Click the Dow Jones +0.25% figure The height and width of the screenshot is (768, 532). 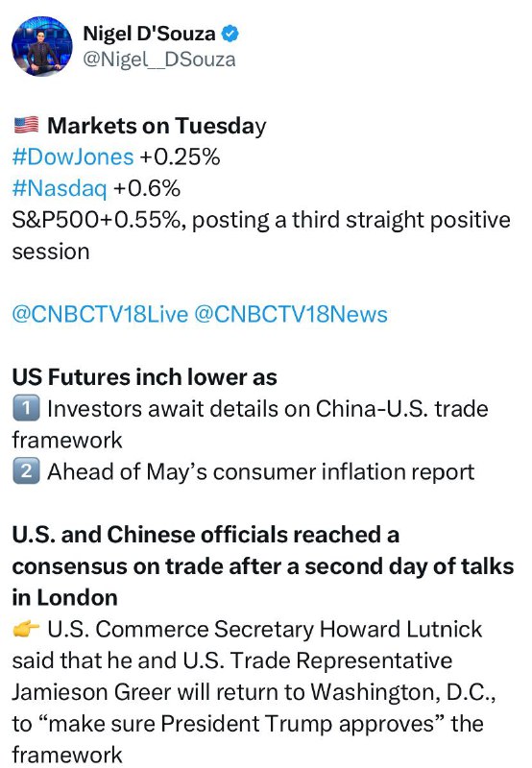pyautogui.click(x=180, y=157)
